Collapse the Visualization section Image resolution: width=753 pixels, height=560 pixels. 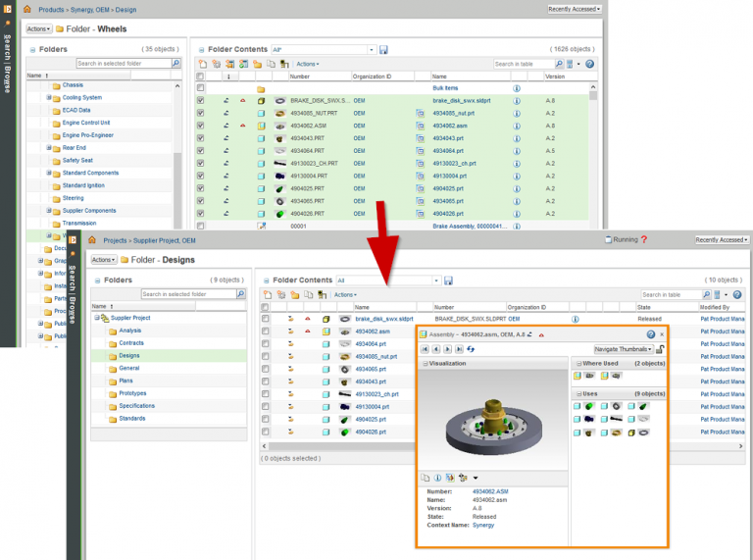[424, 363]
